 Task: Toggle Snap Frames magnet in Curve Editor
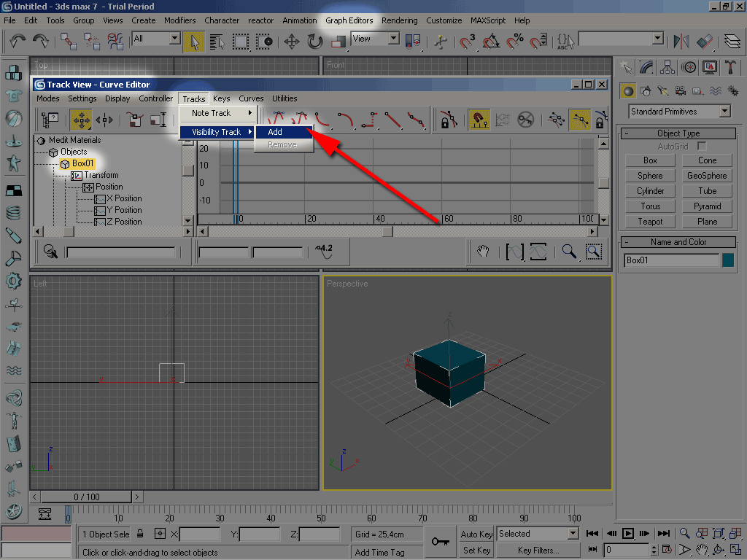pos(479,120)
